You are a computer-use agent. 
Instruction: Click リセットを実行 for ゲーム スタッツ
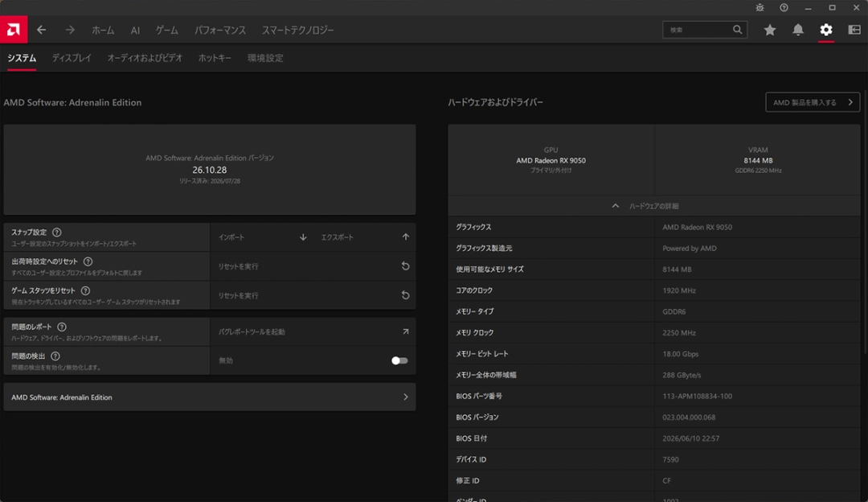(x=313, y=295)
